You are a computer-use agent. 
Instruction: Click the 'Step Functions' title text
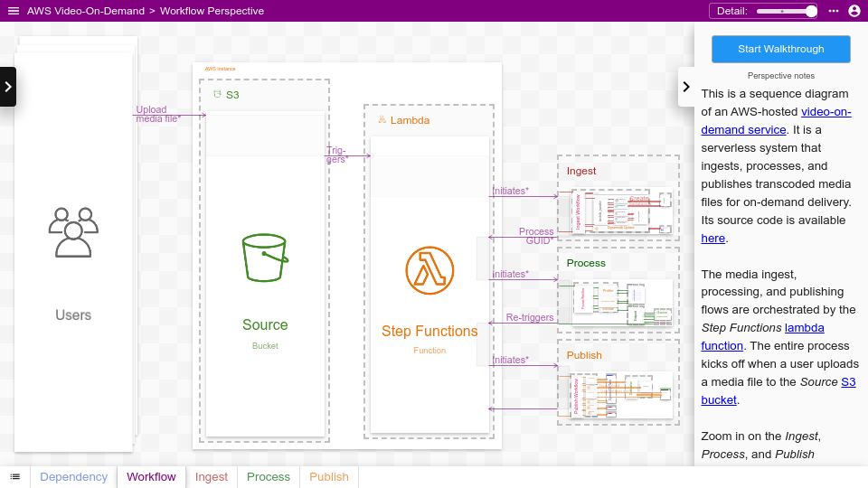429,331
